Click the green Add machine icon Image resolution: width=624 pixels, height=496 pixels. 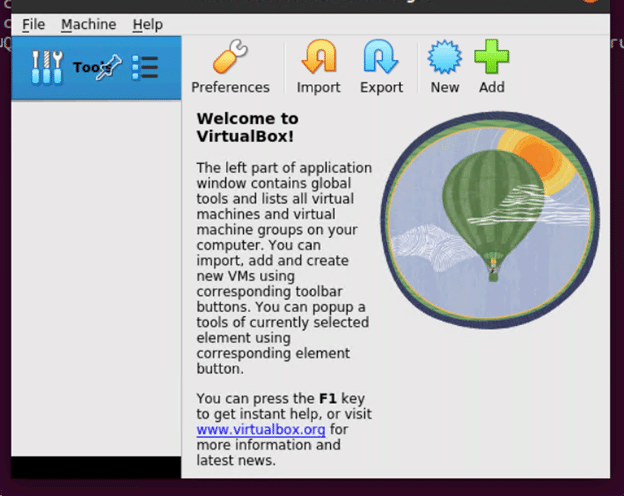491,57
